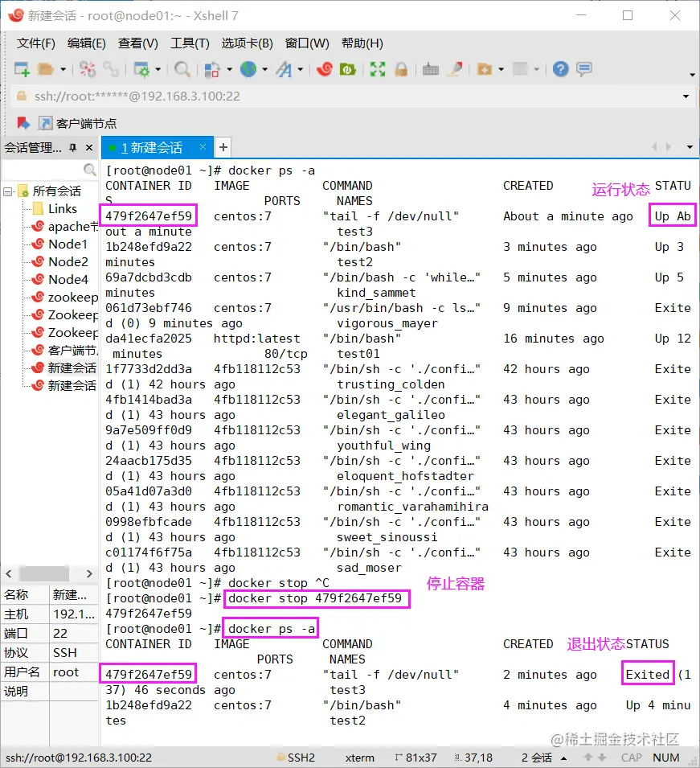Open the dropdown next to the globe icon
The height and width of the screenshot is (768, 700).
264,70
